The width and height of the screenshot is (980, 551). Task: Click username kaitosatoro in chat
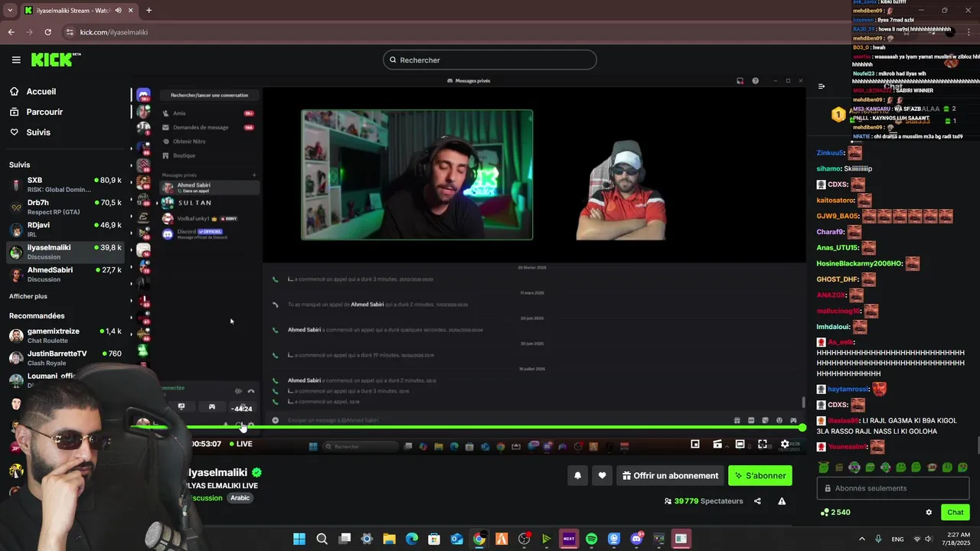point(835,201)
